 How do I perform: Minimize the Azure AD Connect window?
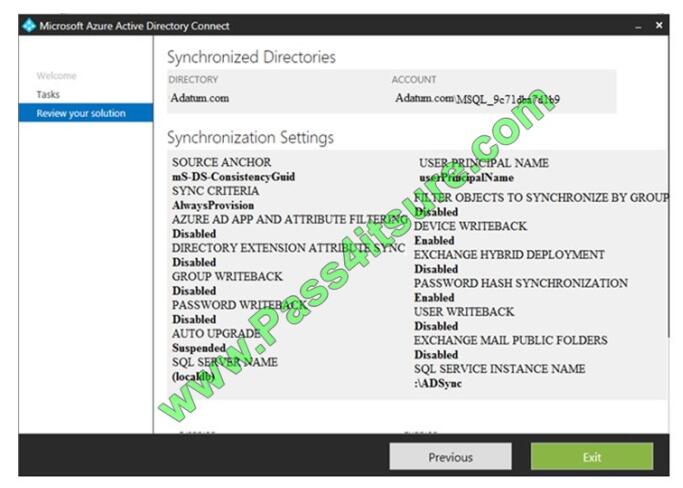pos(638,27)
